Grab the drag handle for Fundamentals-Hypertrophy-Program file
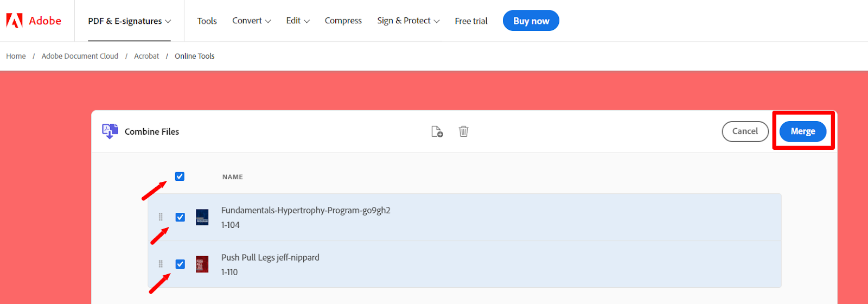Image resolution: width=868 pixels, height=304 pixels. [x=161, y=217]
